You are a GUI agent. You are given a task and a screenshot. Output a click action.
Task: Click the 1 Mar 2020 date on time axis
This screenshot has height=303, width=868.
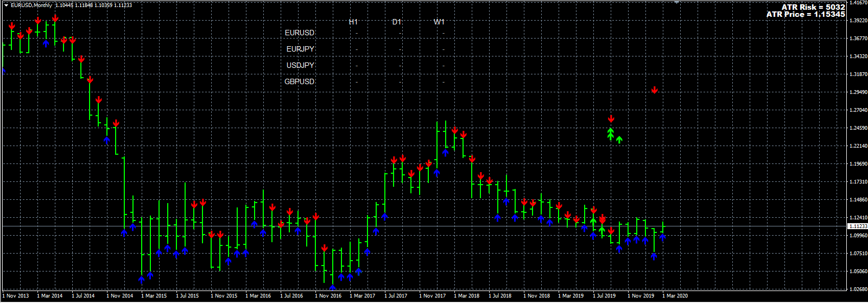click(x=675, y=296)
